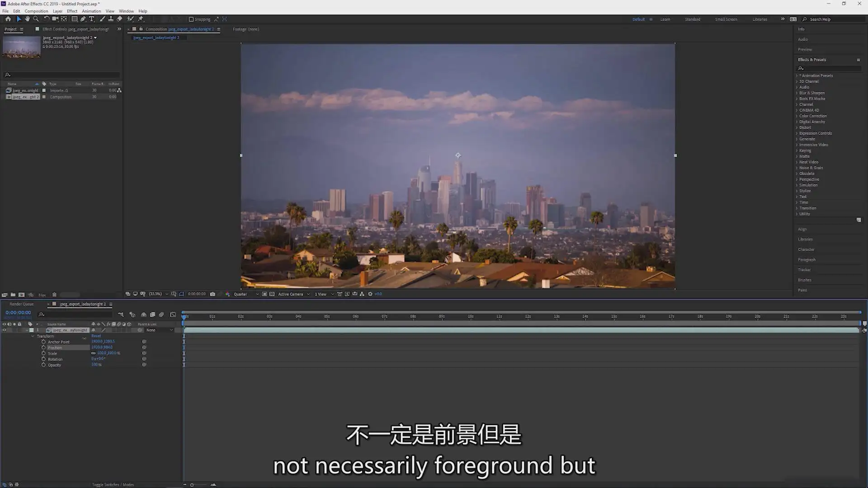This screenshot has height=488, width=868.
Task: Select the Zoom magnifier tool
Action: click(x=36, y=19)
